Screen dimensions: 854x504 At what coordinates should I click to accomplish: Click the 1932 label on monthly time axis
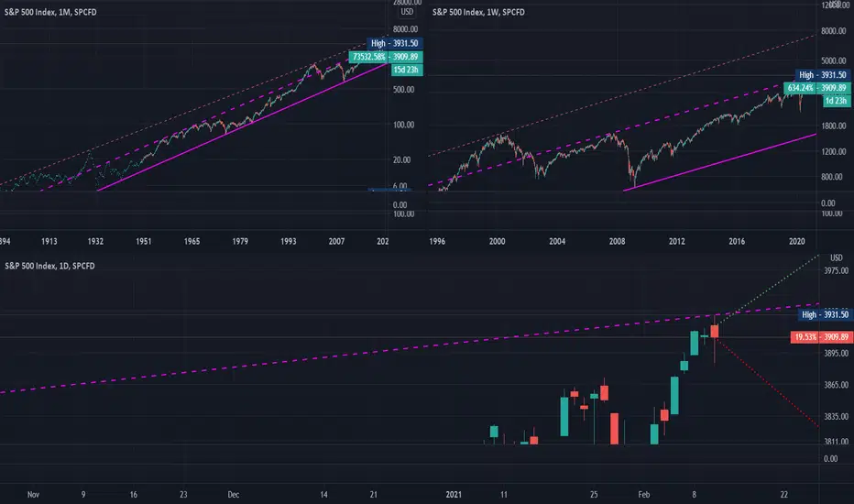point(95,241)
